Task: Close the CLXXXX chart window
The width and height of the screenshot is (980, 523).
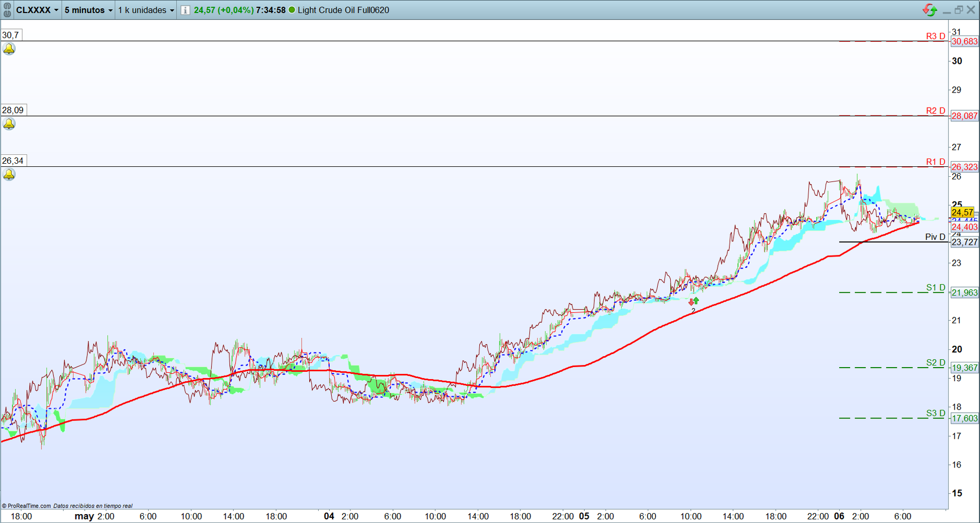Action: tap(971, 10)
